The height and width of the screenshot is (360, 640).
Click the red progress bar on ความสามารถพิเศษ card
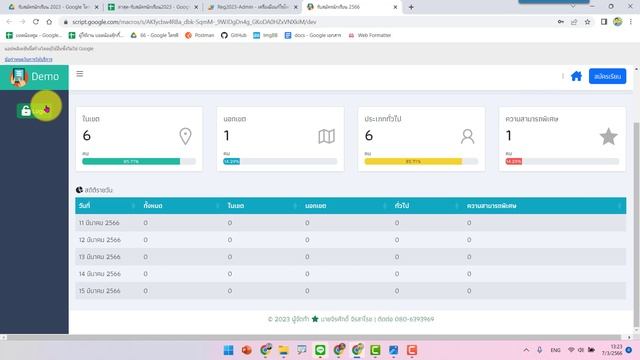pos(513,161)
